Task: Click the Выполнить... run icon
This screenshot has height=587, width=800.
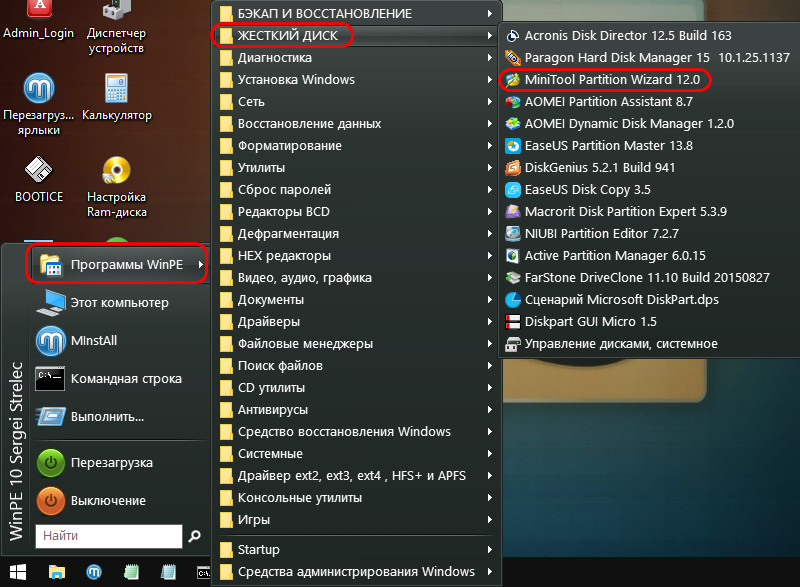Action: (x=51, y=417)
